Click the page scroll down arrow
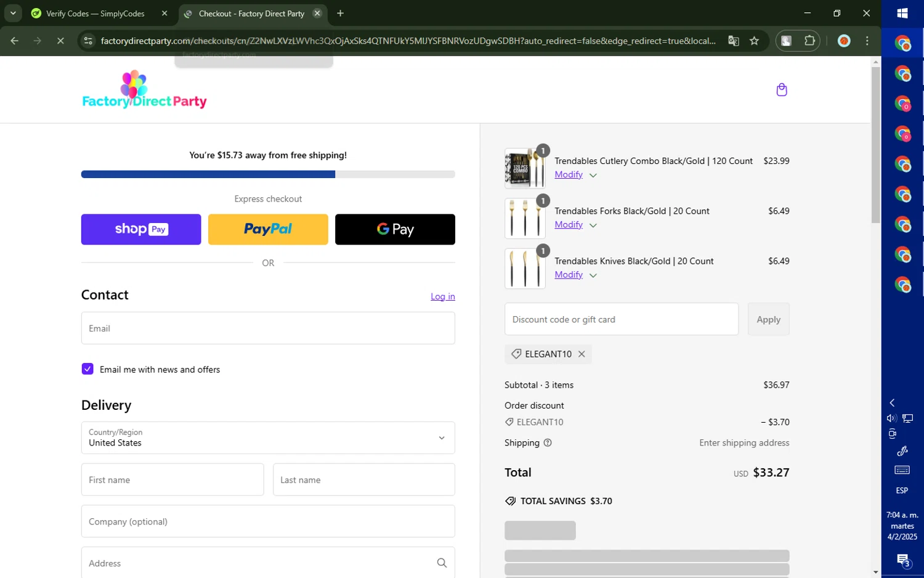The image size is (924, 578). 875,572
